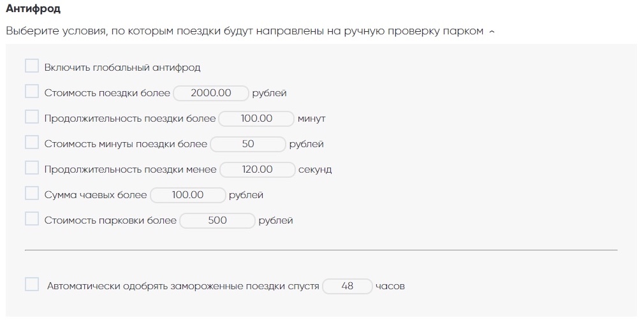Click the trip cost field showing 2000.00
This screenshot has width=644, height=323.
(211, 93)
